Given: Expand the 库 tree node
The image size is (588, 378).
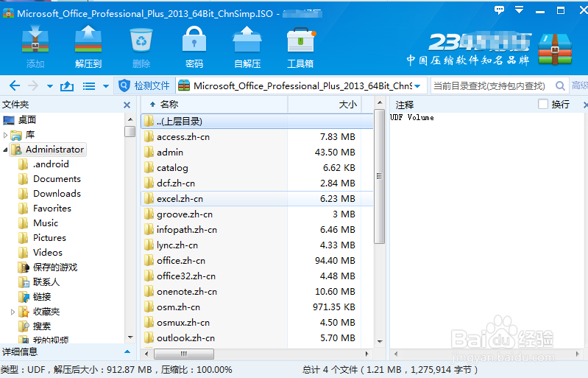Looking at the screenshot, I should tap(5, 135).
